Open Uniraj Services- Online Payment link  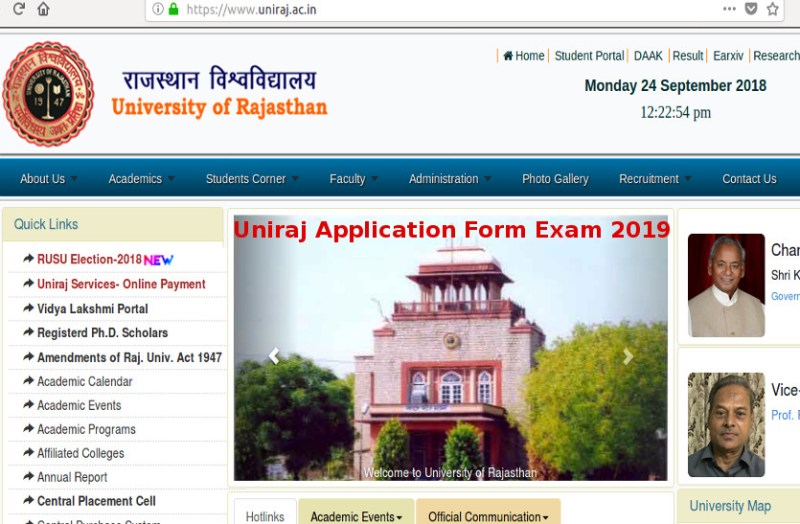pos(121,284)
